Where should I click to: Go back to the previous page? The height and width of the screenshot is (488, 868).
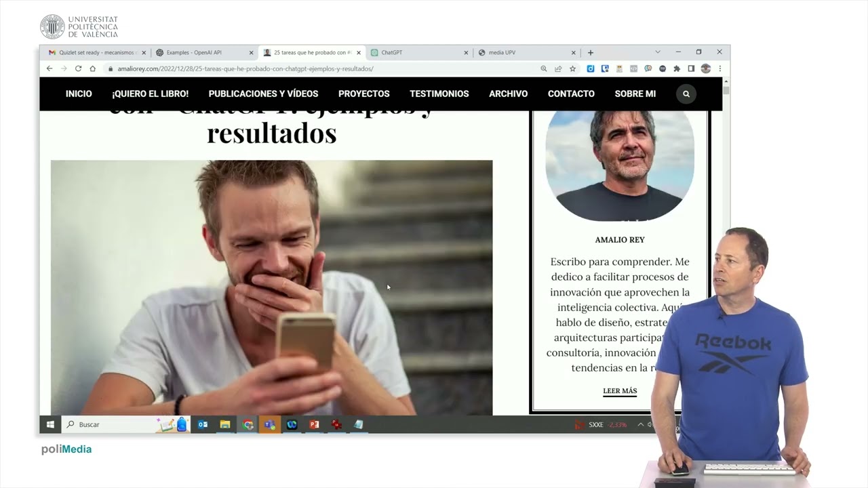[x=50, y=68]
